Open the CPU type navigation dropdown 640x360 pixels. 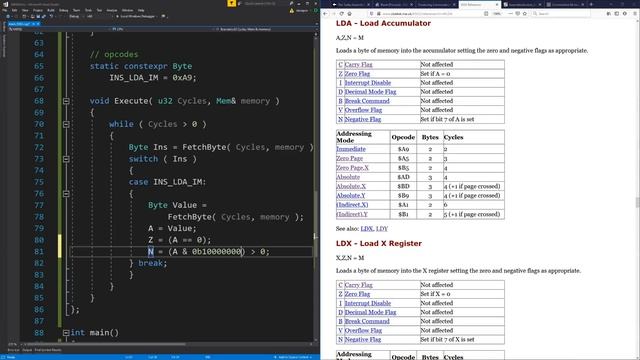click(x=161, y=29)
